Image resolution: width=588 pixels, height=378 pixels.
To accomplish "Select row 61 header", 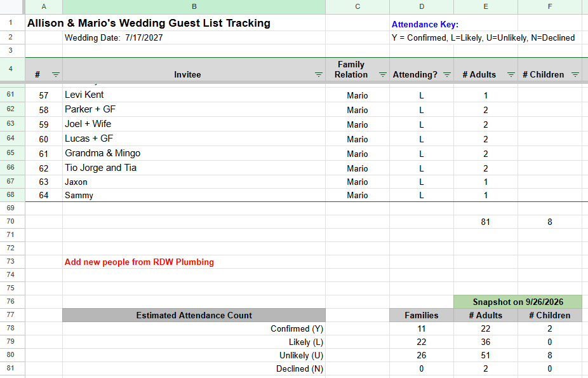I will [11, 95].
